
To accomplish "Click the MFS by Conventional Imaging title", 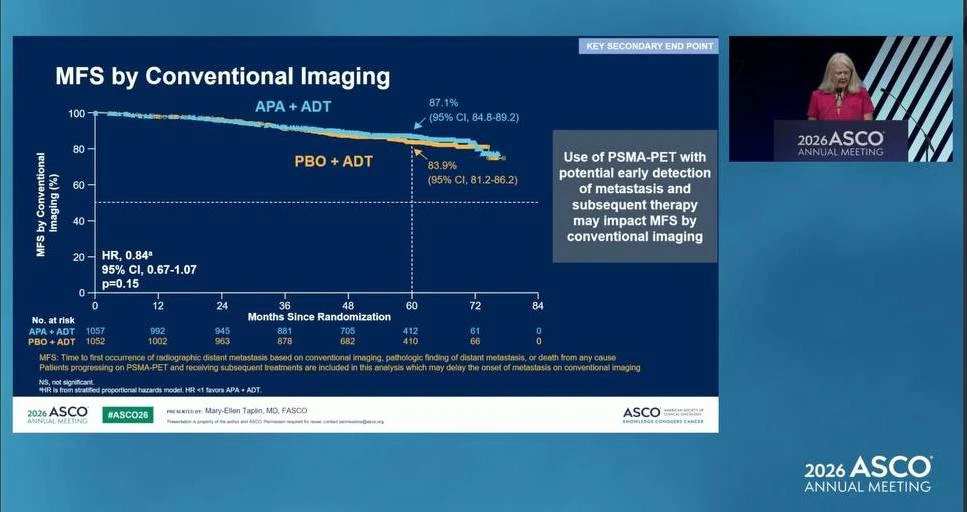I will click(x=223, y=76).
